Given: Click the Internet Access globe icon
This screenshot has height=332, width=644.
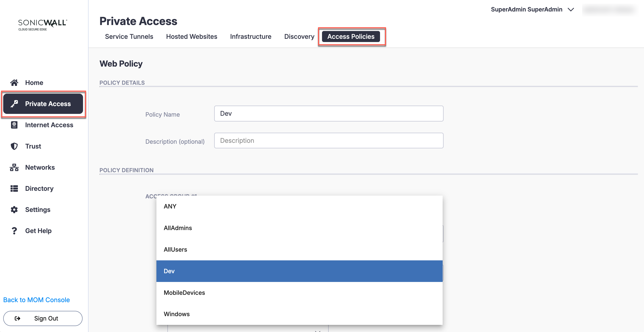Looking at the screenshot, I should 14,125.
